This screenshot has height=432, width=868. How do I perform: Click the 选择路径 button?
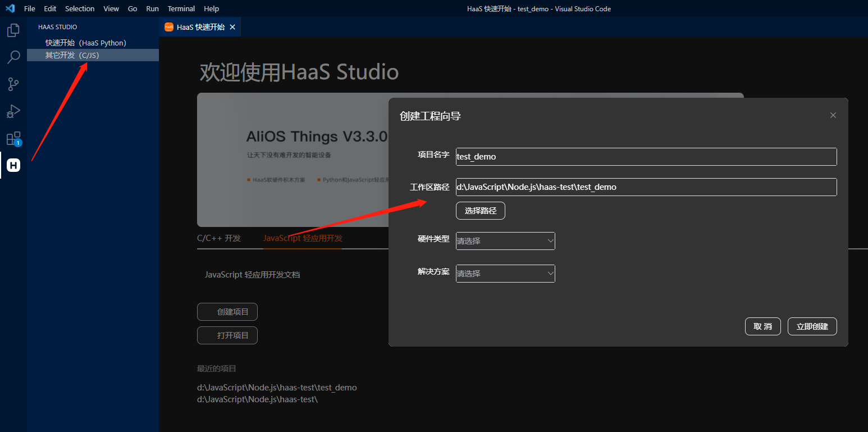point(481,211)
